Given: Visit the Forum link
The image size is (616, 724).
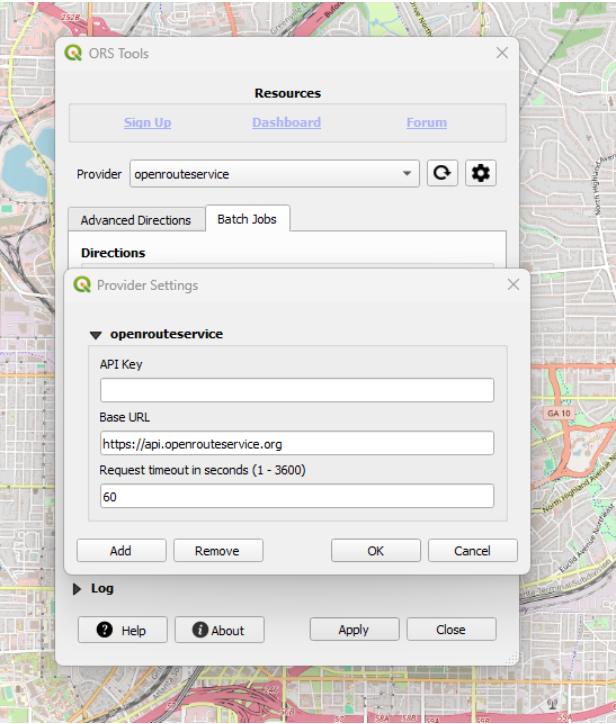Looking at the screenshot, I should point(427,122).
